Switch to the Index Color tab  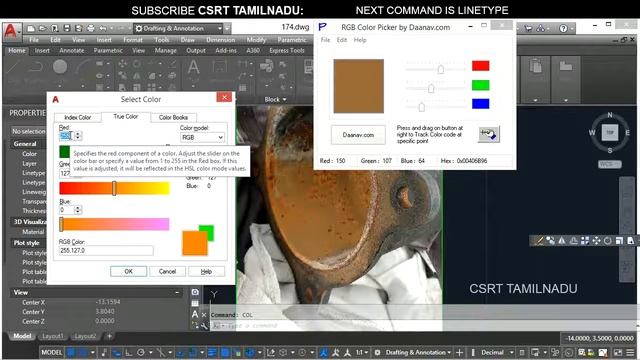(78, 117)
